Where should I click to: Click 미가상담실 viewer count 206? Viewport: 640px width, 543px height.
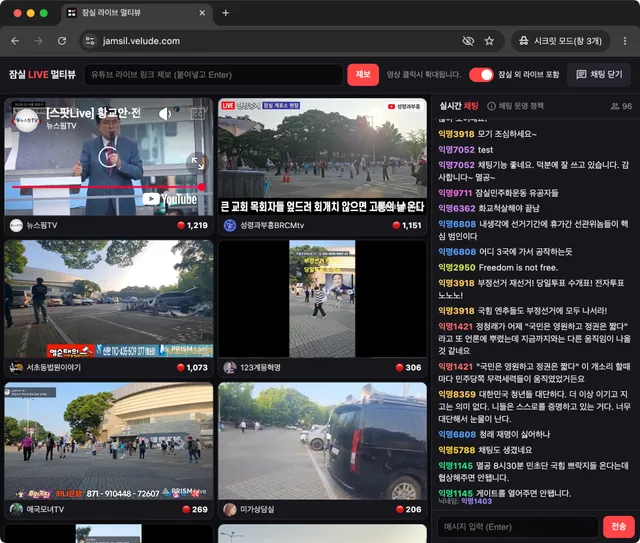(409, 510)
